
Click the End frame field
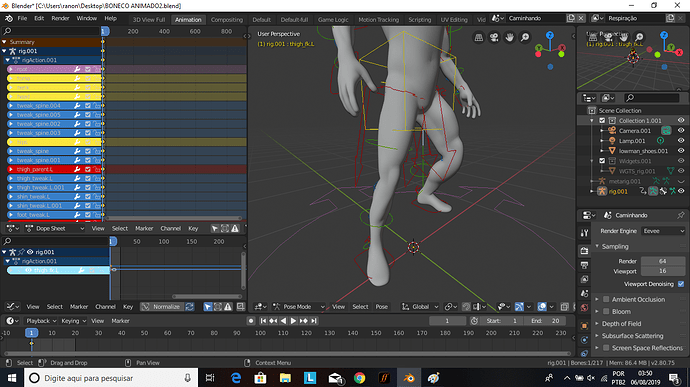pos(546,321)
